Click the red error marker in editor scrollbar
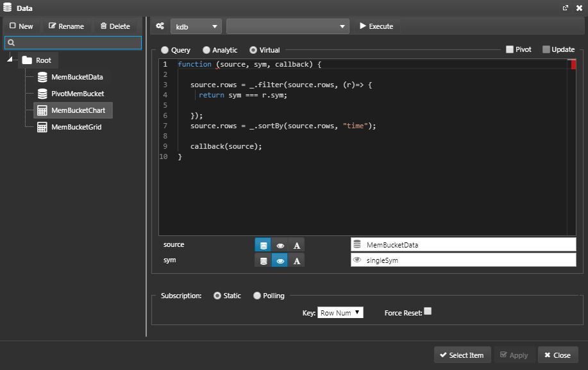The height and width of the screenshot is (370, 588). [573, 65]
